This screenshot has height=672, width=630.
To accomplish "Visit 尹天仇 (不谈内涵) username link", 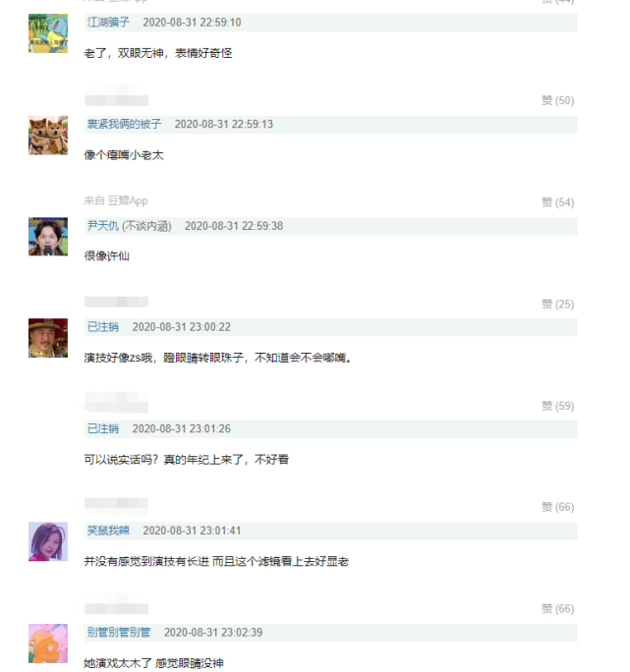I will [130, 226].
